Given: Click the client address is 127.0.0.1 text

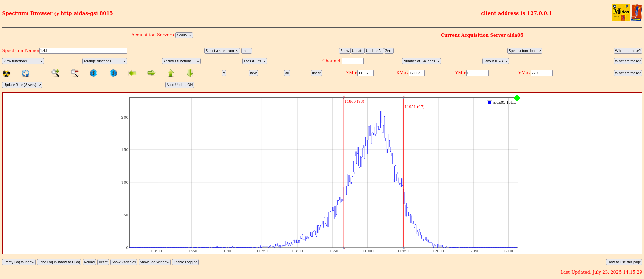Looking at the screenshot, I should pos(516,13).
